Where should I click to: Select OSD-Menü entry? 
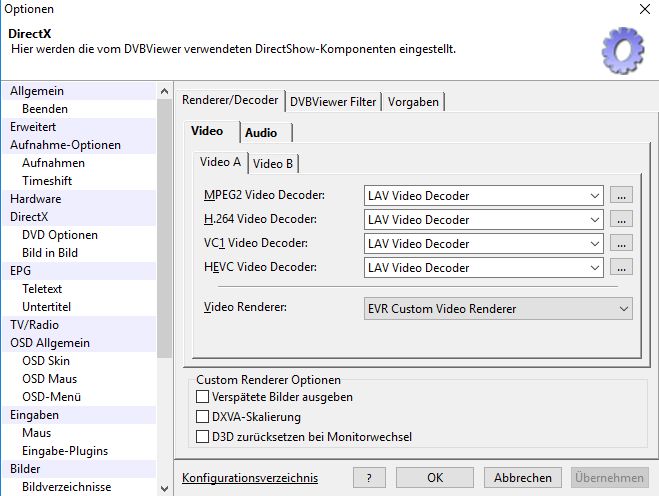pyautogui.click(x=79, y=397)
